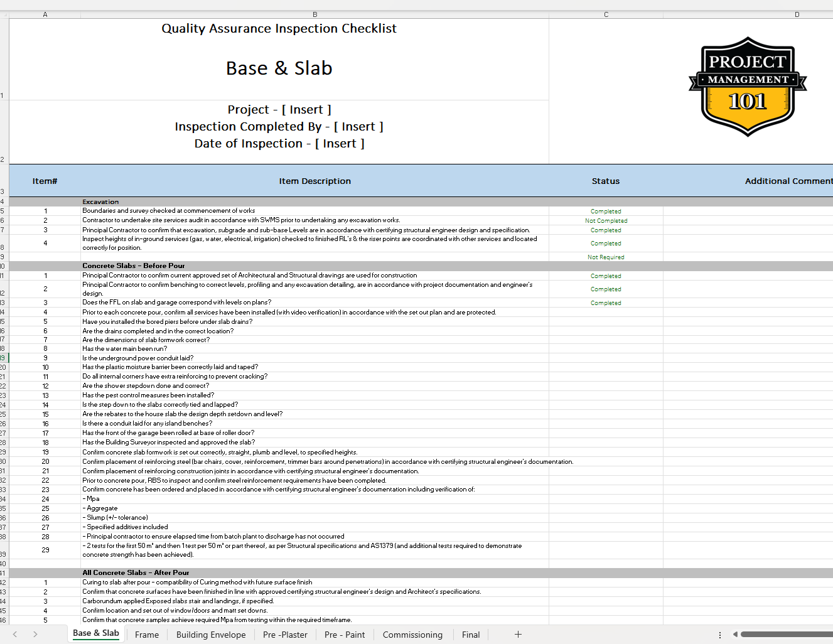Return to the Base & Slab tab
The image size is (833, 644).
pyautogui.click(x=95, y=634)
